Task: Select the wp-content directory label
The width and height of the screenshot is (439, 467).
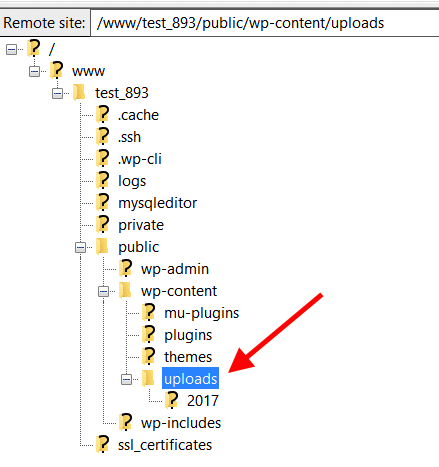Action: [x=179, y=291]
